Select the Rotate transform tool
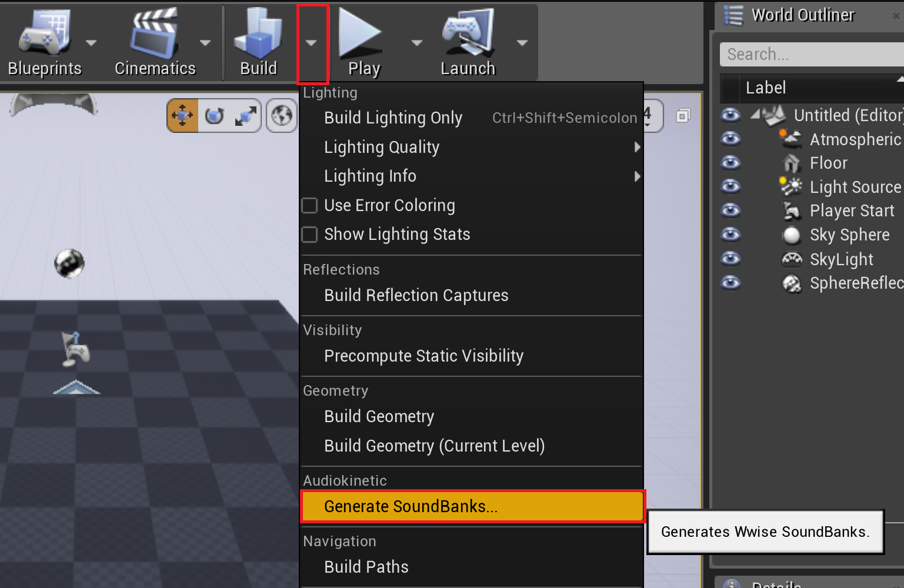 pos(214,115)
